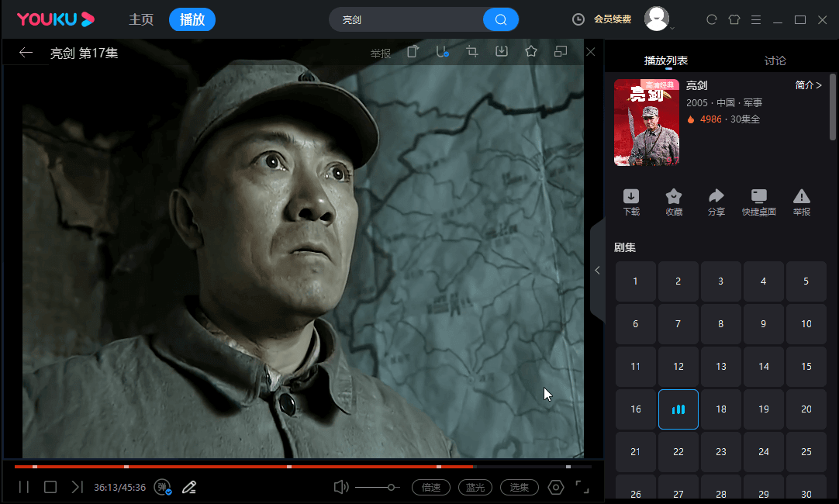The height and width of the screenshot is (504, 839).
Task: Open the 蓝光 quality menu
Action: (x=475, y=488)
